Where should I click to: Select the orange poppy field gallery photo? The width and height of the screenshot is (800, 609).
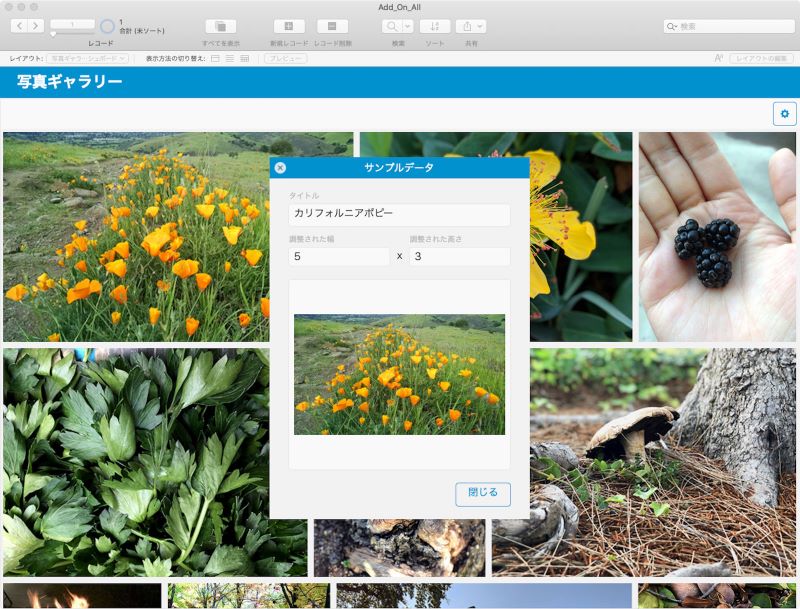coord(136,237)
